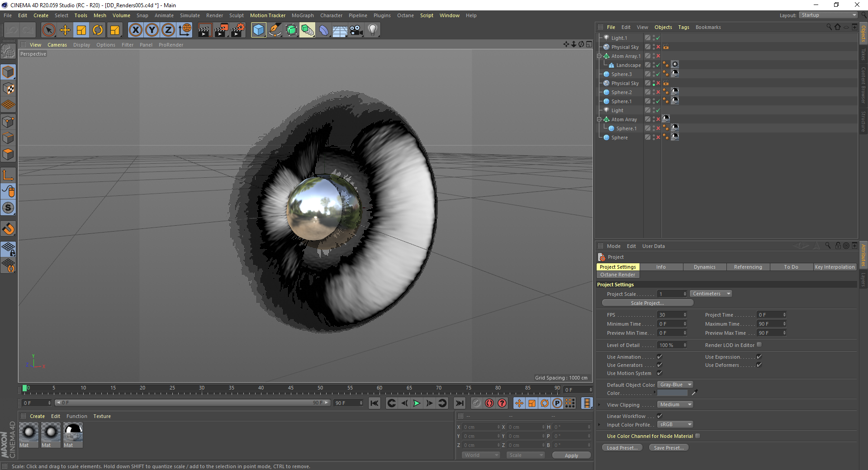
Task: Toggle the Linear Workflow checkbox
Action: (659, 416)
